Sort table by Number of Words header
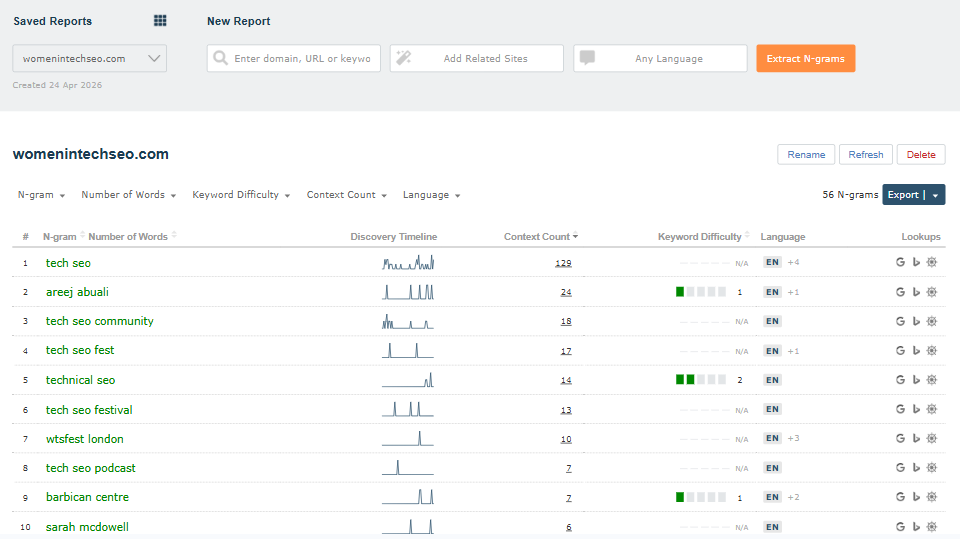Image resolution: width=960 pixels, height=539 pixels. [132, 236]
